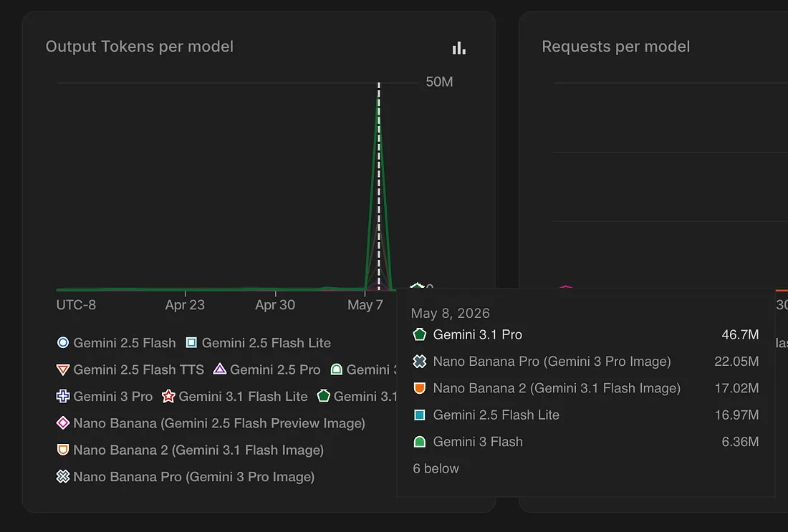The height and width of the screenshot is (532, 788).
Task: Click the Nano Banana Pro cross icon in tooltip
Action: (420, 361)
